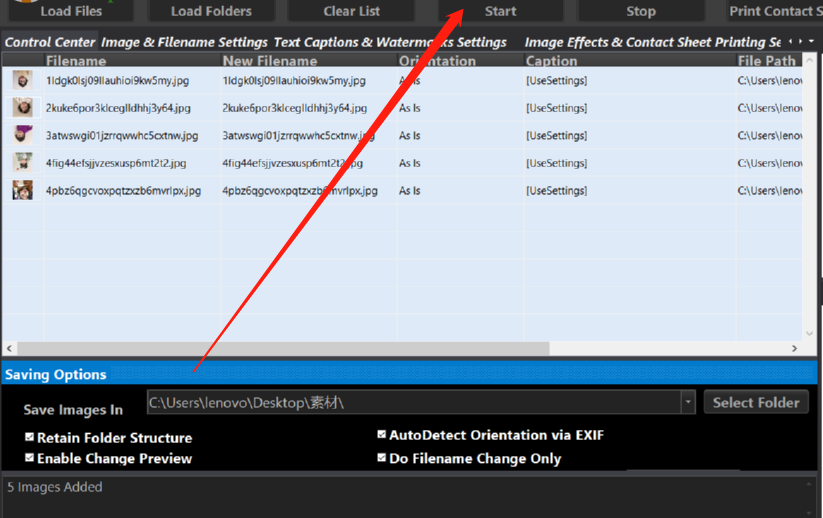Switch to the Control Center tab
This screenshot has height=518, width=823.
tap(50, 42)
